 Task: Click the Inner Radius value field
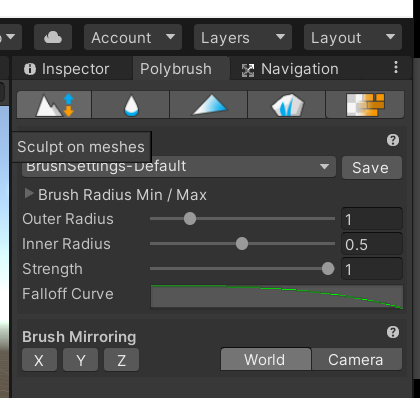pyautogui.click(x=372, y=244)
